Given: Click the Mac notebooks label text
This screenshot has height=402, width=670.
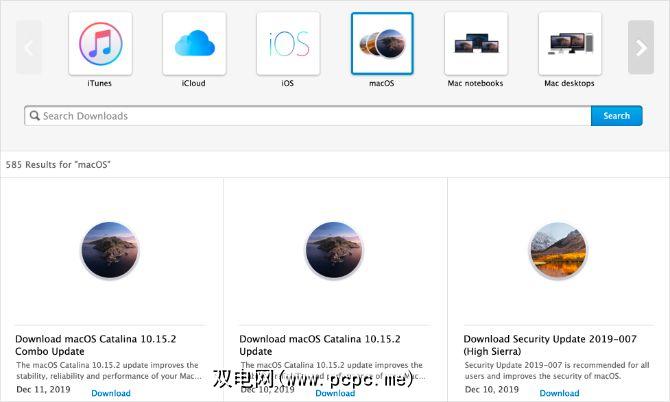Looking at the screenshot, I should (x=475, y=83).
